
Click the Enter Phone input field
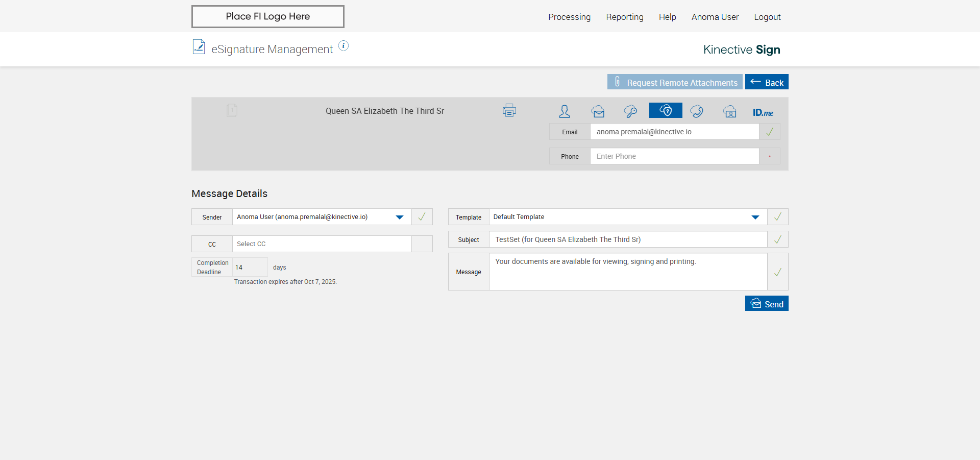[x=674, y=156]
